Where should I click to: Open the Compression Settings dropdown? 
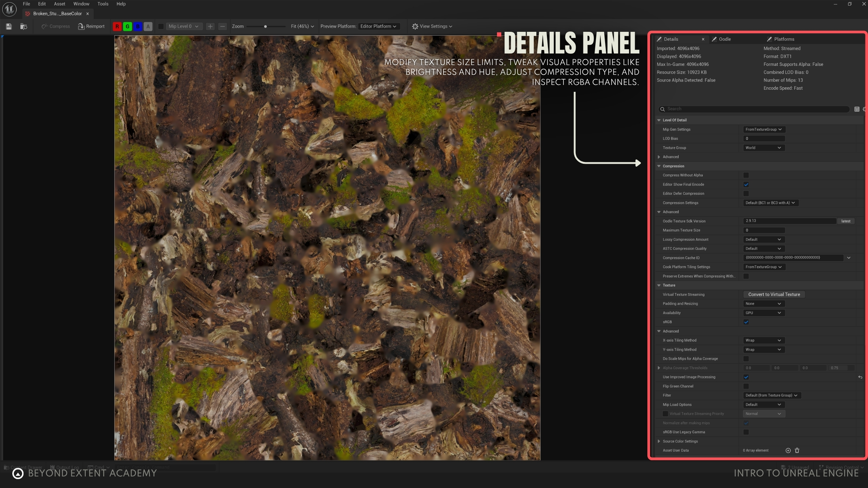click(770, 203)
